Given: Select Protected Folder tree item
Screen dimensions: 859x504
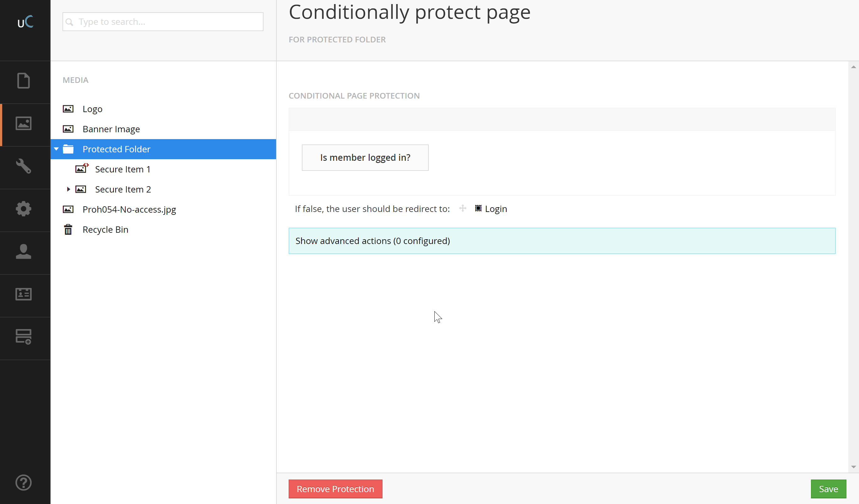Looking at the screenshot, I should [163, 149].
